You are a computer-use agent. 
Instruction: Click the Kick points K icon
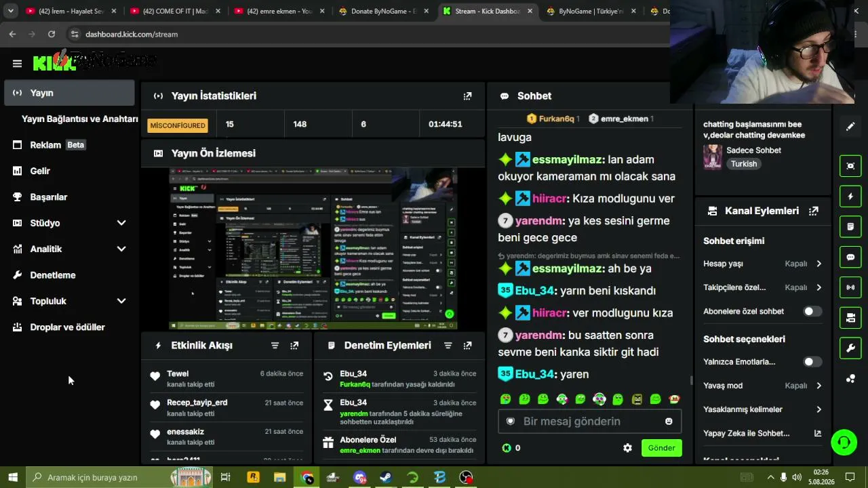point(506,448)
